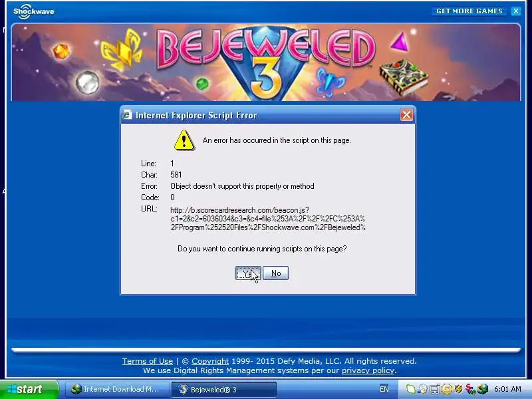Switch to Internet Download Manager taskbar item

pyautogui.click(x=117, y=389)
